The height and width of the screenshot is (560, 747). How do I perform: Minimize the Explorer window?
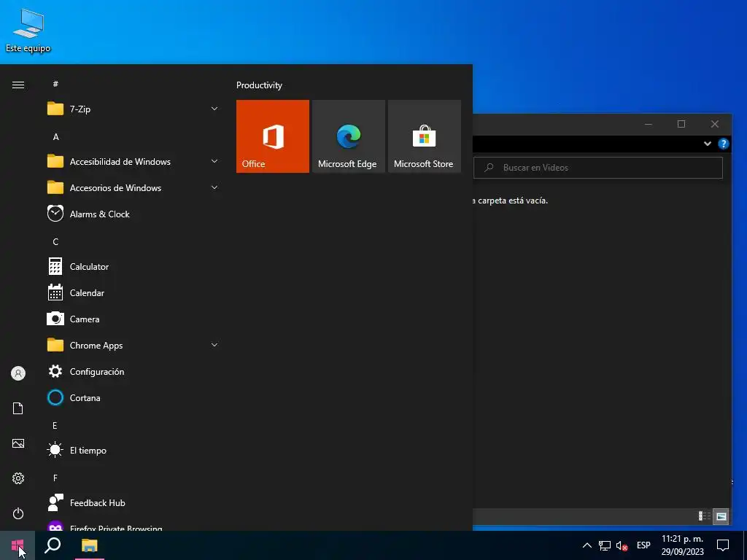tap(649, 124)
